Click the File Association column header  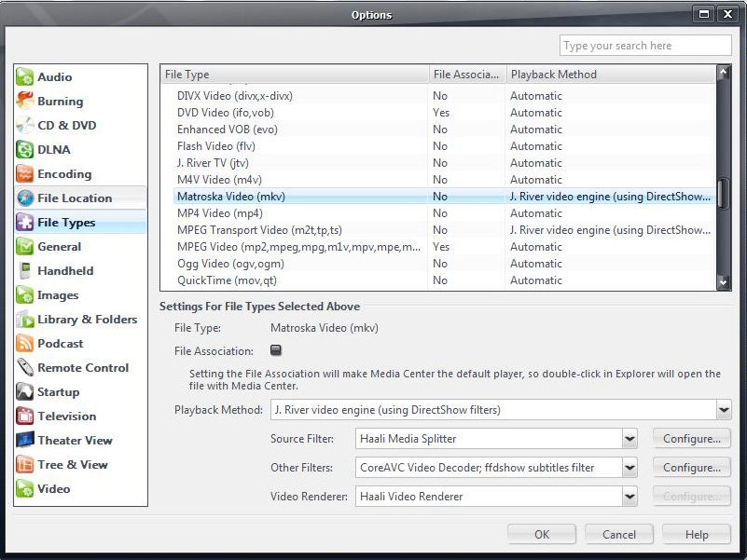467,75
